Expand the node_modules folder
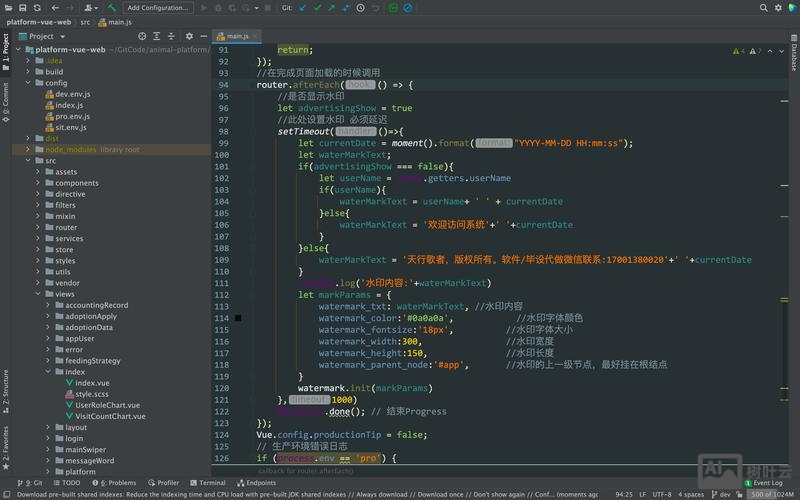 click(27, 149)
